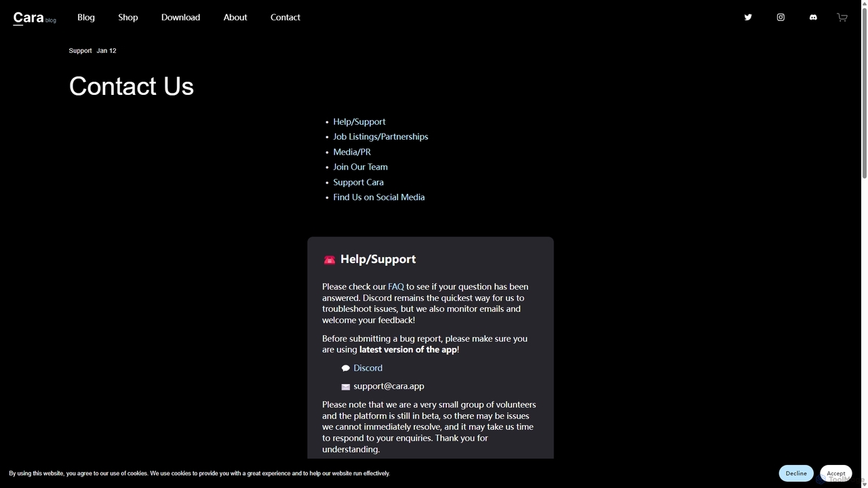Click the Cara blog logo

click(x=35, y=18)
